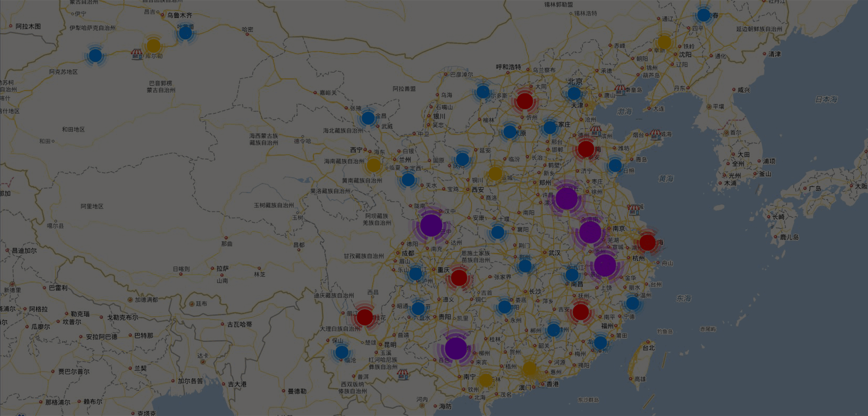Click the shop icon near 库尔勒
The width and height of the screenshot is (868, 416).
(137, 55)
